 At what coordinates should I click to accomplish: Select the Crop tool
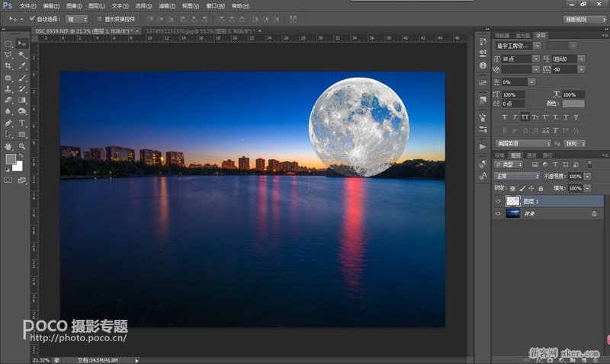[x=8, y=66]
